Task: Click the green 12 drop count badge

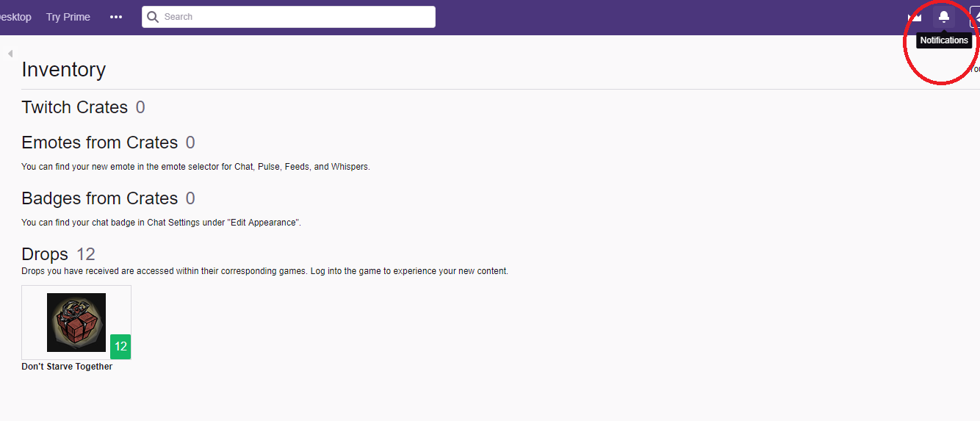Action: click(120, 347)
